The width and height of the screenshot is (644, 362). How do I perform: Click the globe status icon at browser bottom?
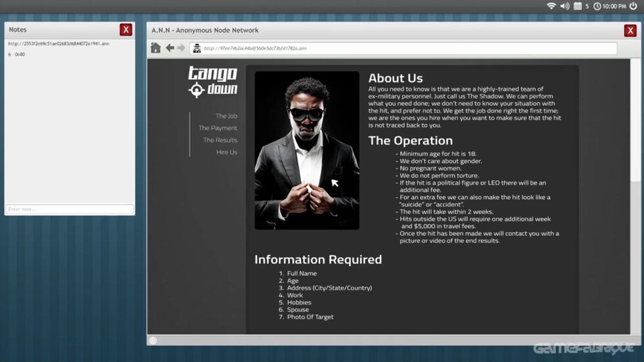click(x=153, y=340)
